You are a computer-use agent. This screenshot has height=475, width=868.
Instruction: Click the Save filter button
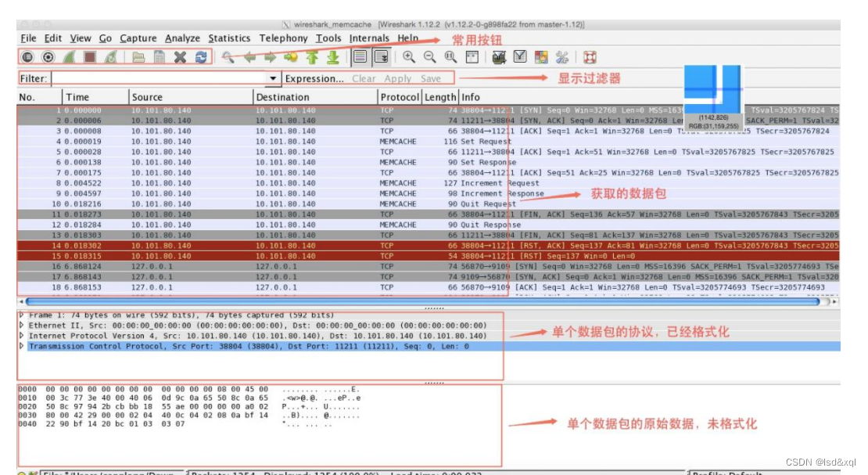[430, 79]
